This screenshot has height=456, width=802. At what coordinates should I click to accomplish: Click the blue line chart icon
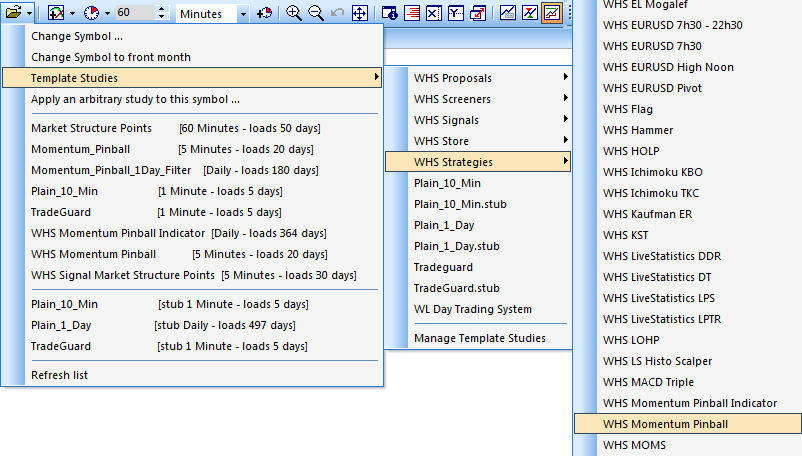507,13
